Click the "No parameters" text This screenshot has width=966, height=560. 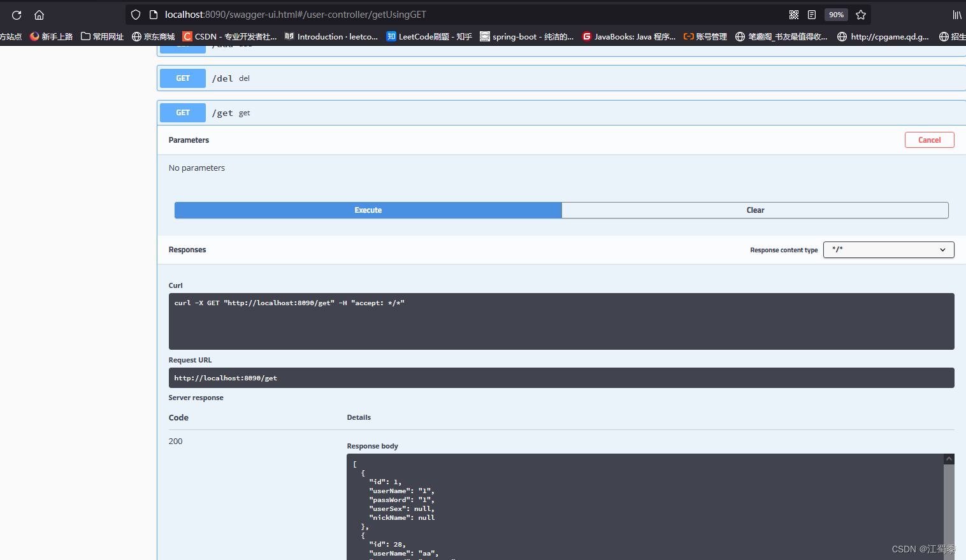[x=197, y=168]
